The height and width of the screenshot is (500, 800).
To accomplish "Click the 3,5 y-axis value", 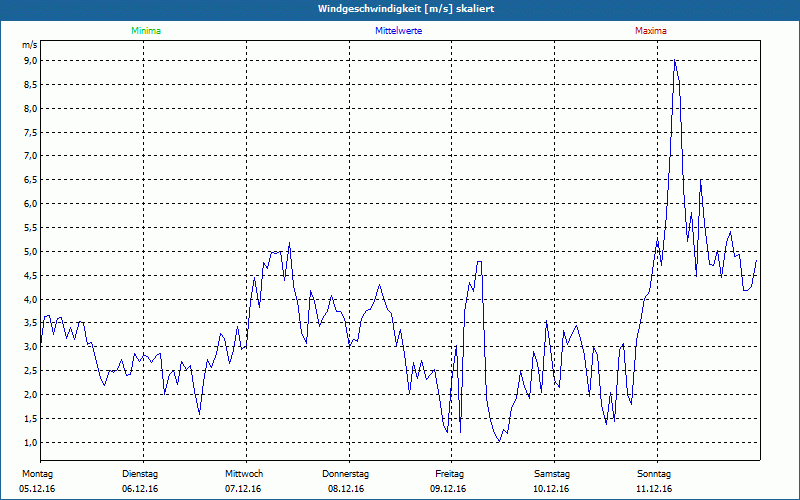I will pos(31,323).
